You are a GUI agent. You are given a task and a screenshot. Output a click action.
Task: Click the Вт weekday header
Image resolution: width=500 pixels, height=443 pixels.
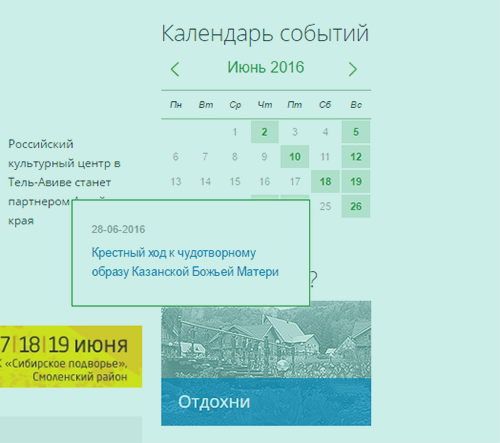point(206,105)
